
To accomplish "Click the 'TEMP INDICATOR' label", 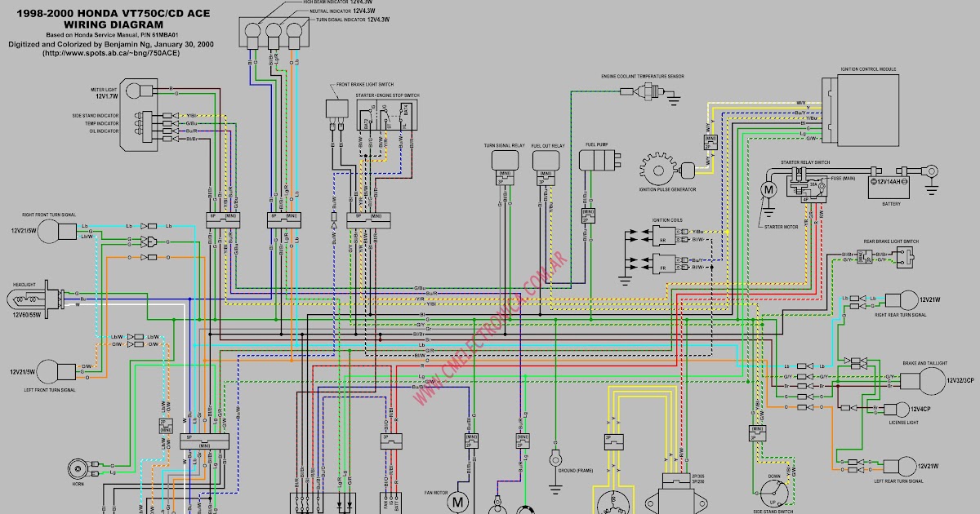I will [102, 123].
